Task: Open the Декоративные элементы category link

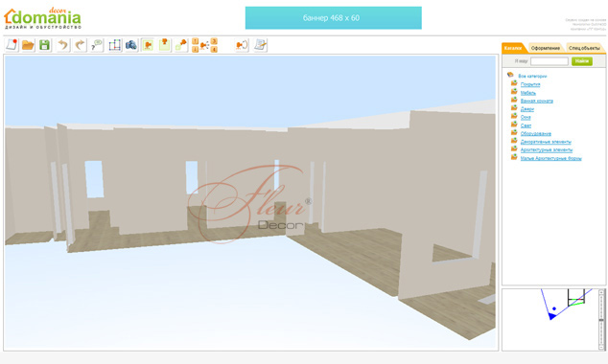Action: click(546, 142)
